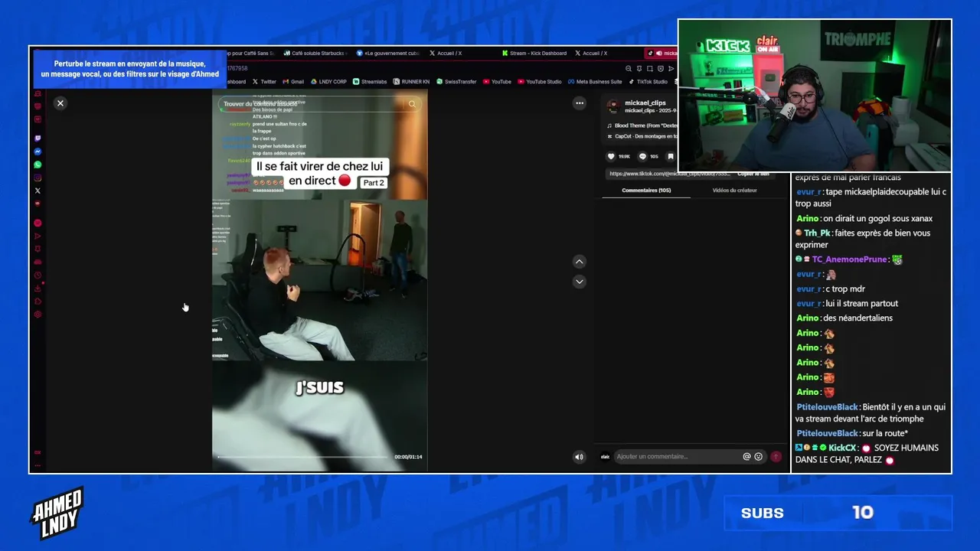Viewport: 980px width, 551px height.
Task: Open Meta Business Suite bookmark
Action: [x=595, y=82]
